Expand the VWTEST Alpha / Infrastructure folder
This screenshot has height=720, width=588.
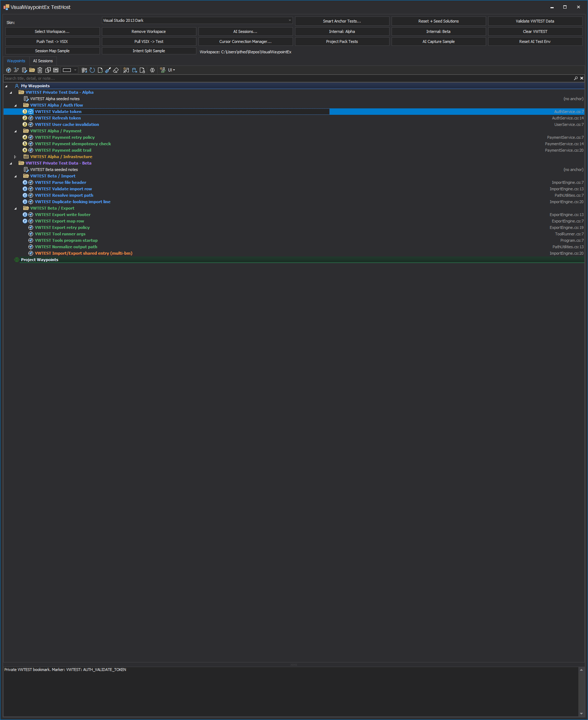click(15, 157)
